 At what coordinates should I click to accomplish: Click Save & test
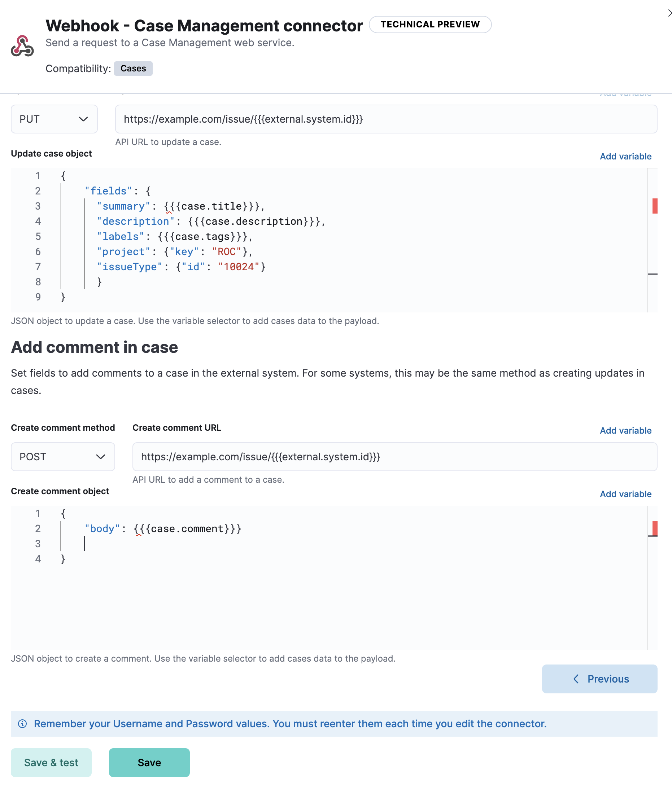51,762
